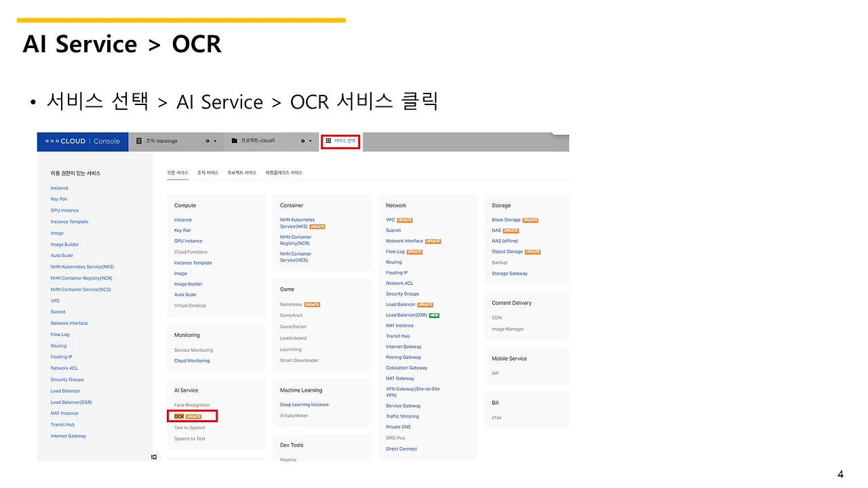Click the grid icon for 서비스 선택
868x488 pixels.
pos(328,141)
